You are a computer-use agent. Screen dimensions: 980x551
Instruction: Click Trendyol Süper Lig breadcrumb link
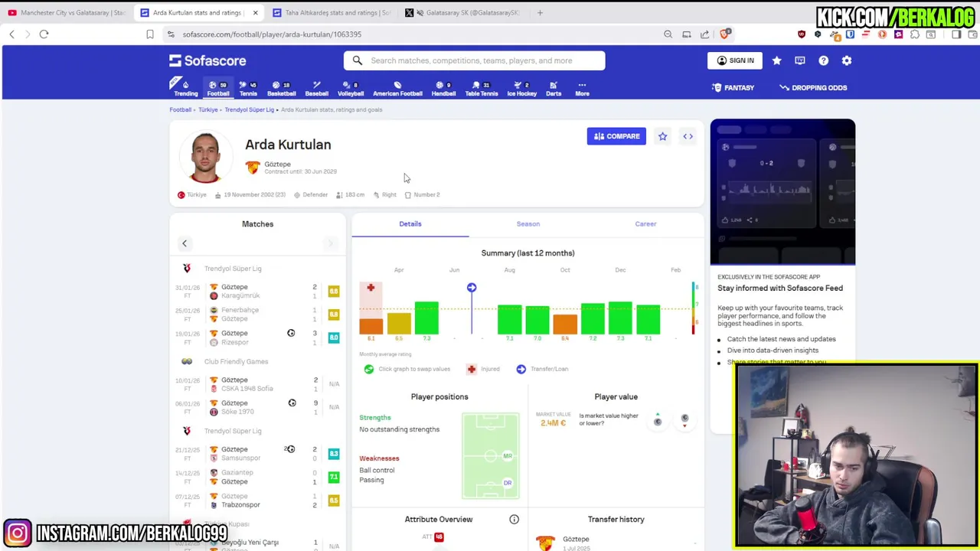click(x=249, y=109)
